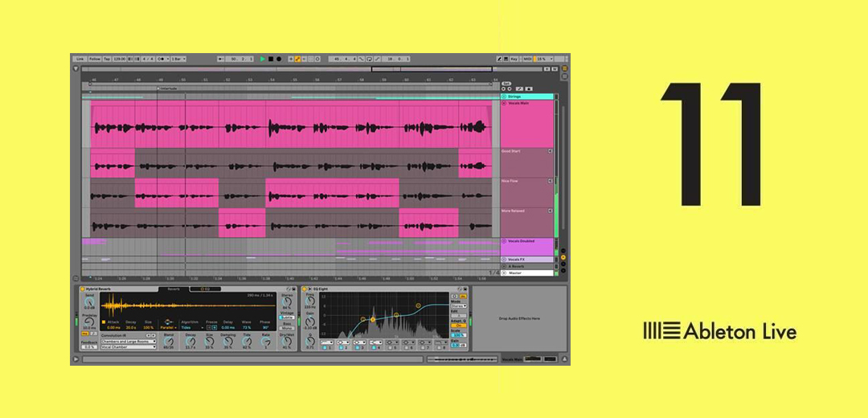Viewport: 868px width, 418px height.
Task: Open the Vocal Chamber IR dropdown
Action: click(x=129, y=347)
